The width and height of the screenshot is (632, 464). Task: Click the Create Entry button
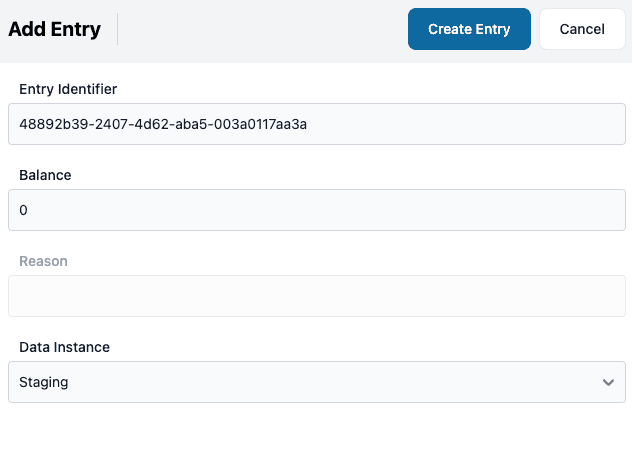[x=469, y=29]
